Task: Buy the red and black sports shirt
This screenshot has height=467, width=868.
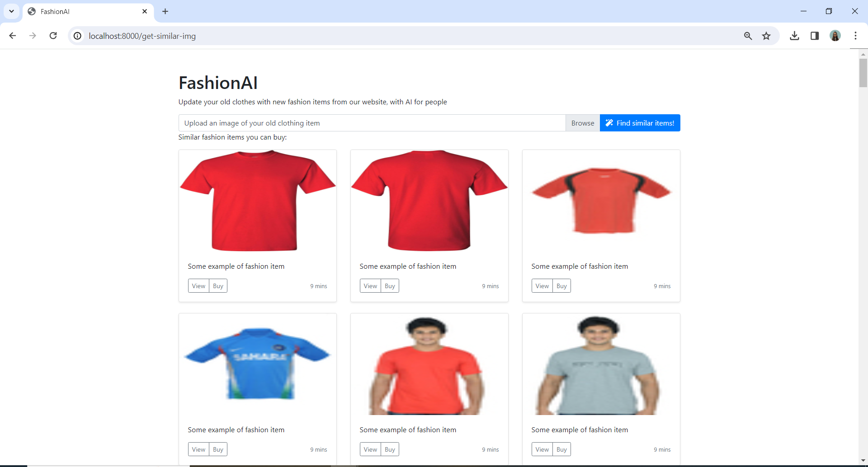Action: pyautogui.click(x=562, y=286)
